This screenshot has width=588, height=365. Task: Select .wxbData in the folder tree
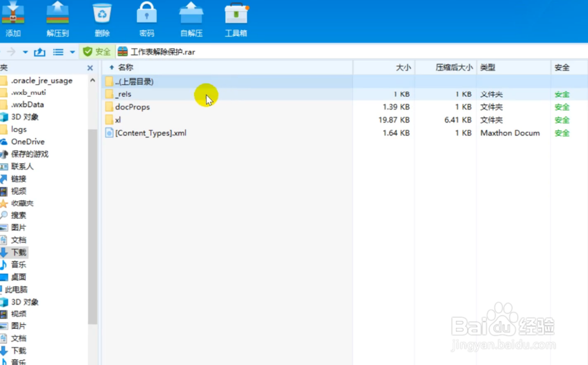coord(28,104)
